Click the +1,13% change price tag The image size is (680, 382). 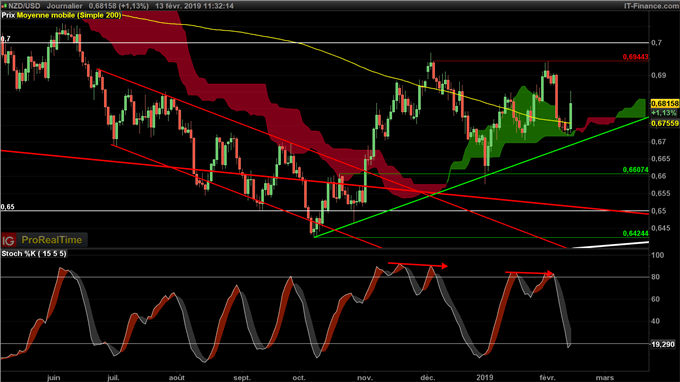click(x=664, y=113)
